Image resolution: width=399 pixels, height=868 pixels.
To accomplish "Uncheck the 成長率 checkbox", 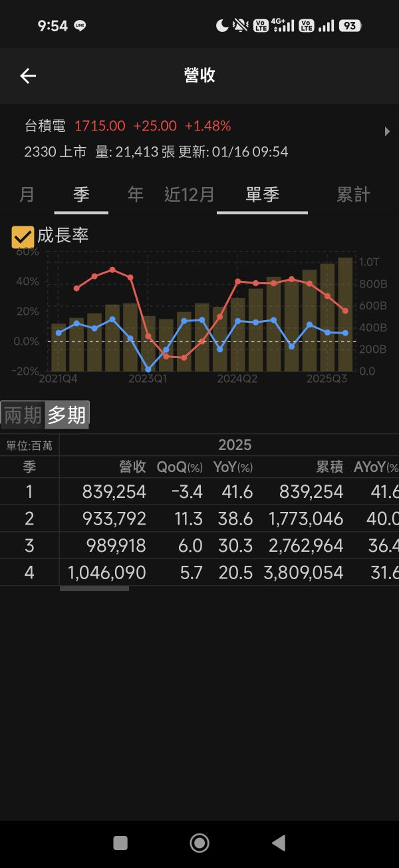I will (23, 236).
